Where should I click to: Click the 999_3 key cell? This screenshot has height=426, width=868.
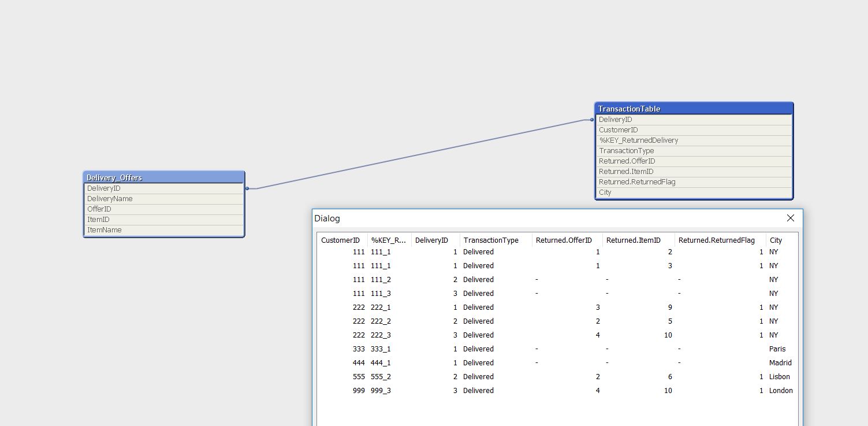(x=381, y=391)
